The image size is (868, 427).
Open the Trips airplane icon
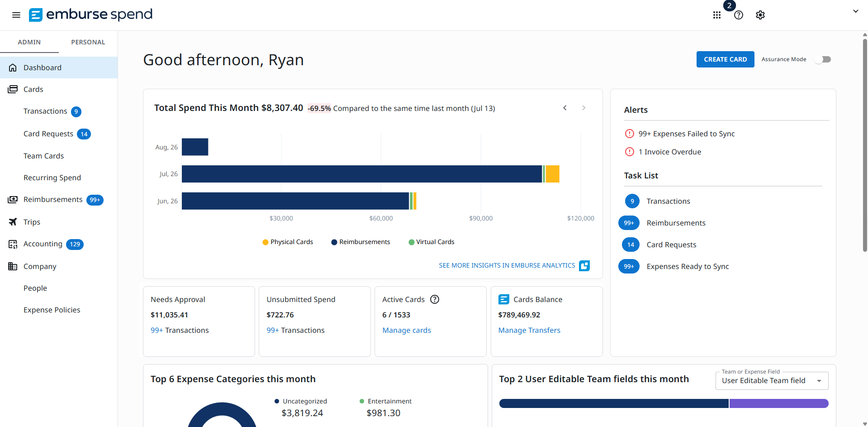tap(13, 222)
